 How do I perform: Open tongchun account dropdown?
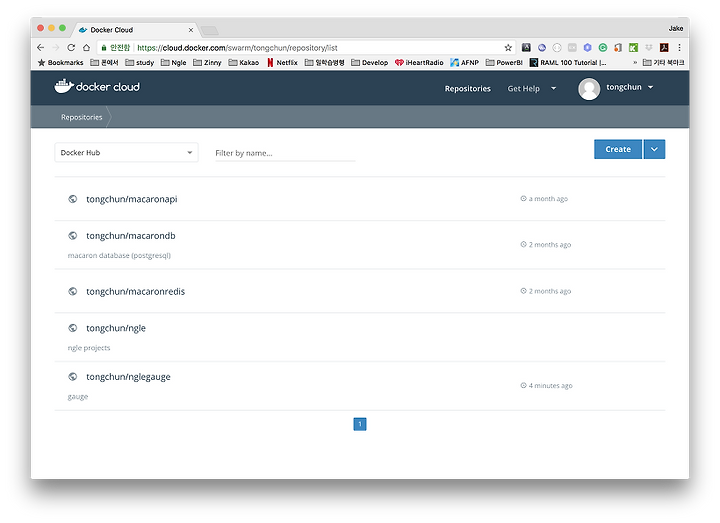[x=630, y=87]
